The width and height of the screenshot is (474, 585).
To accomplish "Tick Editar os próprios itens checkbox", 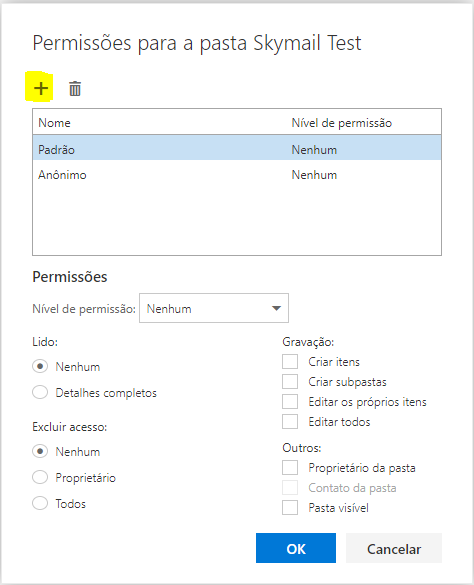I will tap(290, 402).
